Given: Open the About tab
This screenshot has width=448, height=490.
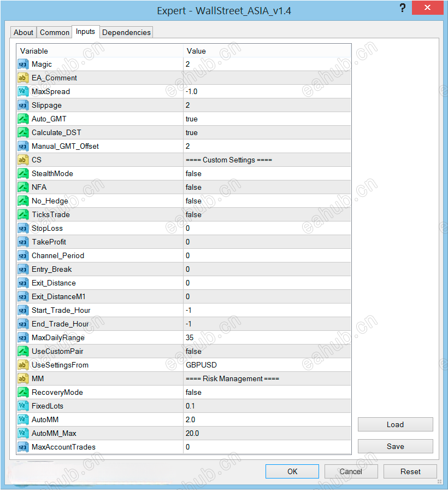Looking at the screenshot, I should (23, 32).
